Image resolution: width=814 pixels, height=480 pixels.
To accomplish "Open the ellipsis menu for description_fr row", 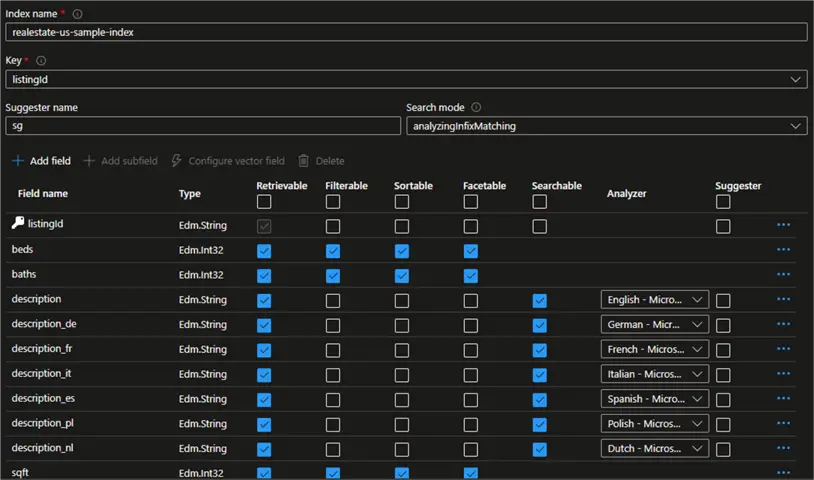I will [783, 349].
